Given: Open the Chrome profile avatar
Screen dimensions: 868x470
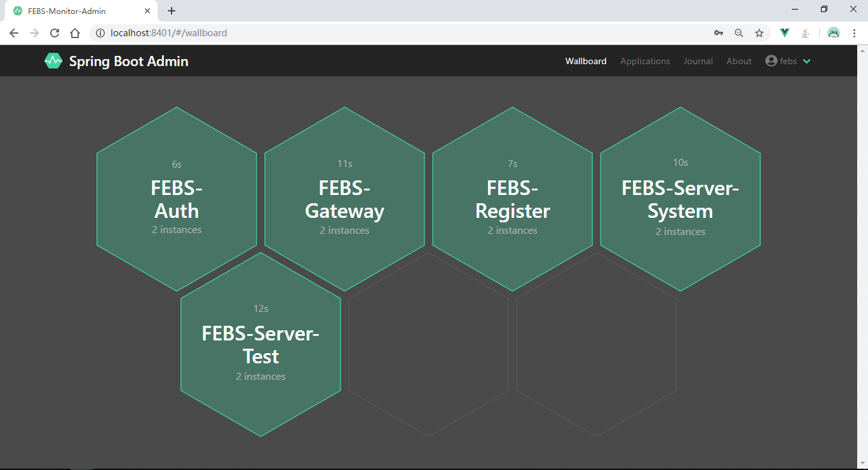Looking at the screenshot, I should pos(834,33).
